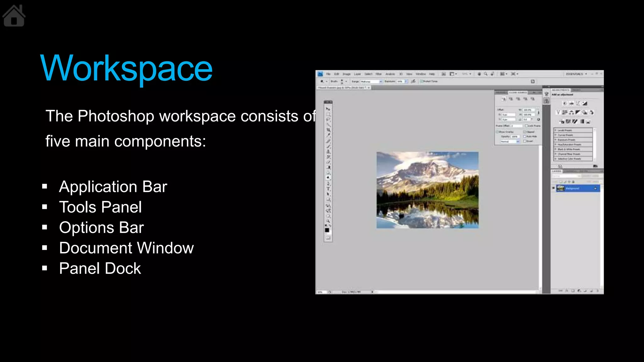Open the Filter menu
644x362 pixels.
click(x=379, y=74)
